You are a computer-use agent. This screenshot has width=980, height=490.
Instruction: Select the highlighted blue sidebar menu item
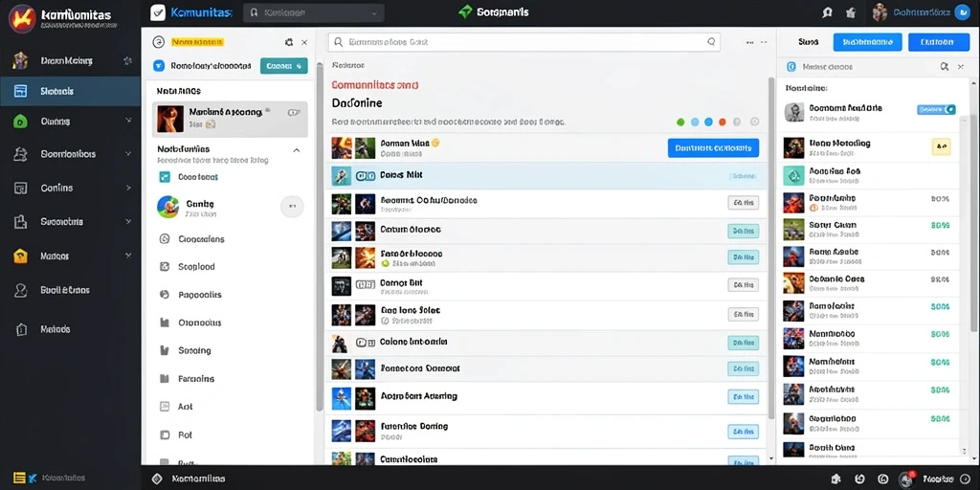[70, 91]
